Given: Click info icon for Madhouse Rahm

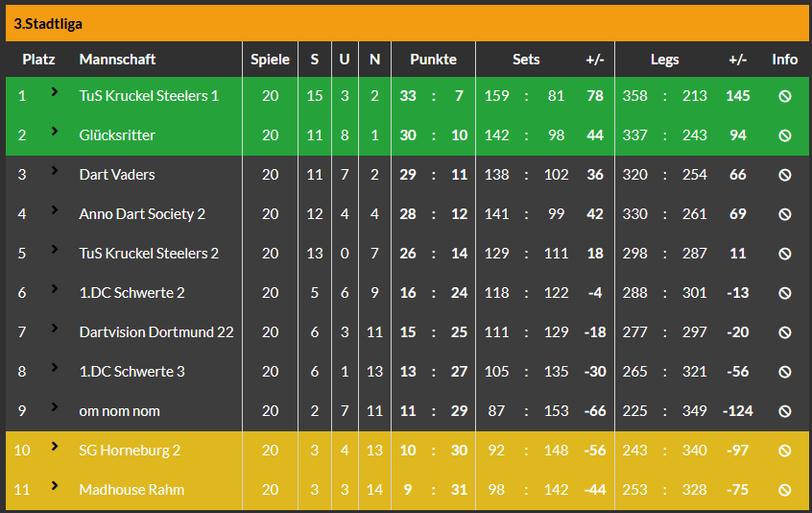Looking at the screenshot, I should (784, 490).
